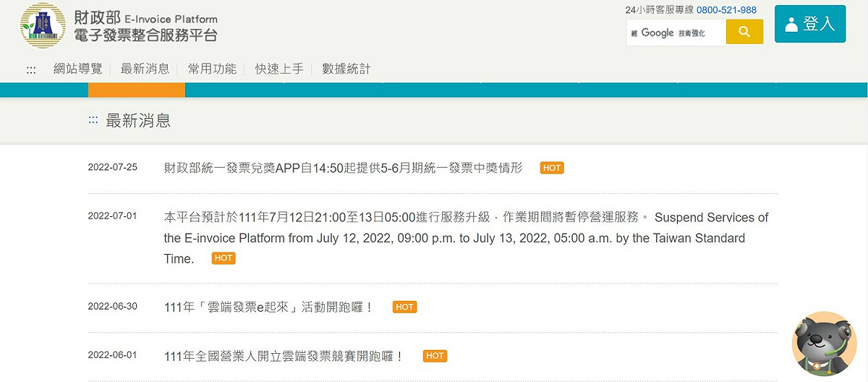
Task: Click the ::: accessibility anchor in navigation
Action: pyautogui.click(x=31, y=69)
